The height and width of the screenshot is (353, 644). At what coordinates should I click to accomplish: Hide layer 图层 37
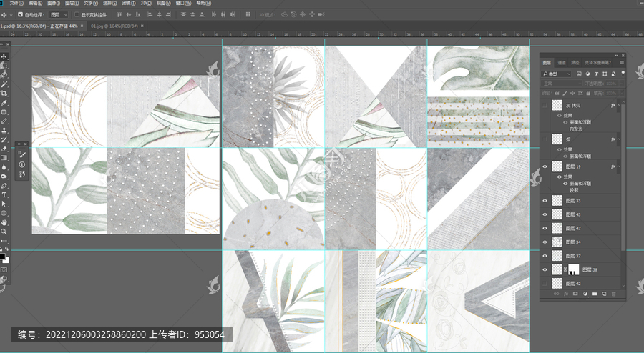545,256
